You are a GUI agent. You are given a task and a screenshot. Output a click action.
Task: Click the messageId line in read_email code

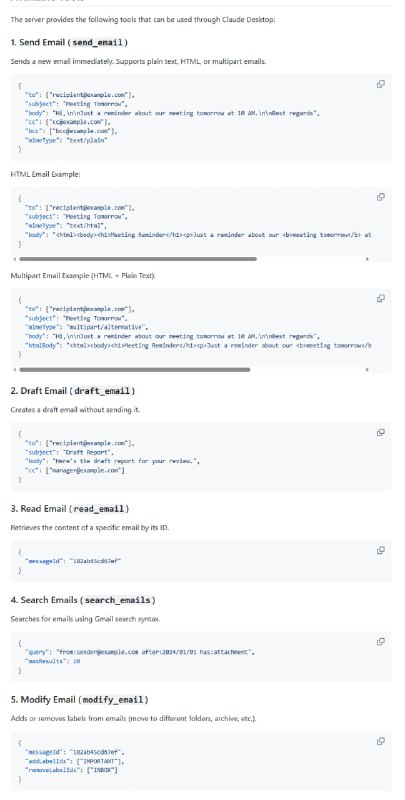[x=72, y=561]
